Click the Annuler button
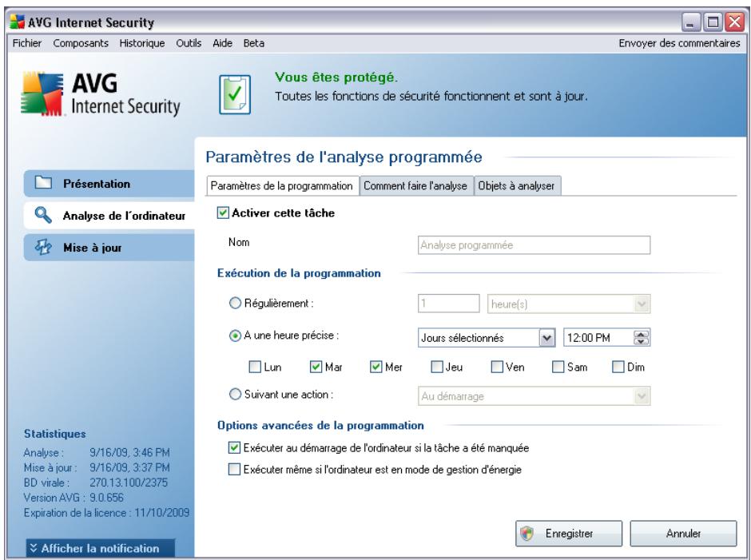This screenshot has width=751, height=560. click(x=683, y=533)
